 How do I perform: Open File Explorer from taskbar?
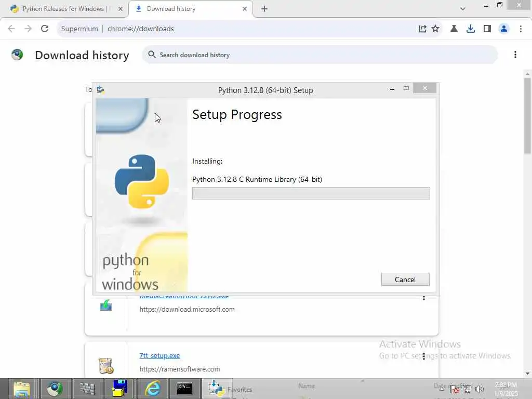(x=22, y=389)
